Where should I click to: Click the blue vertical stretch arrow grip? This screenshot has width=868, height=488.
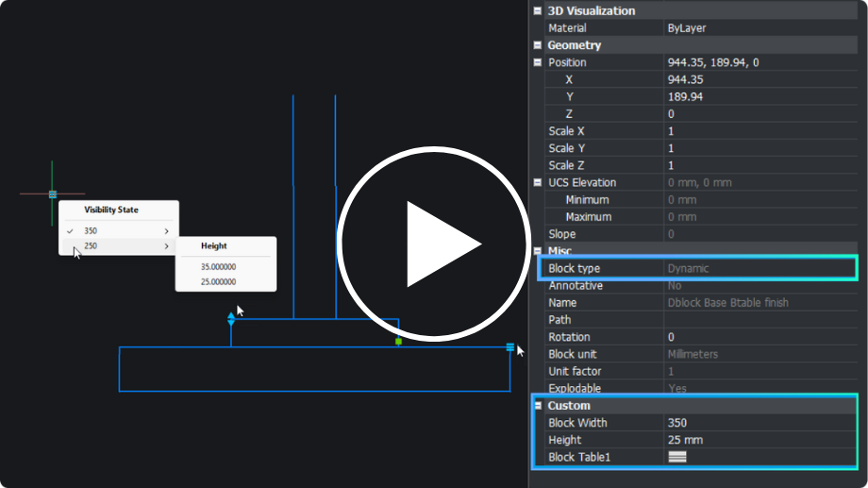click(231, 319)
